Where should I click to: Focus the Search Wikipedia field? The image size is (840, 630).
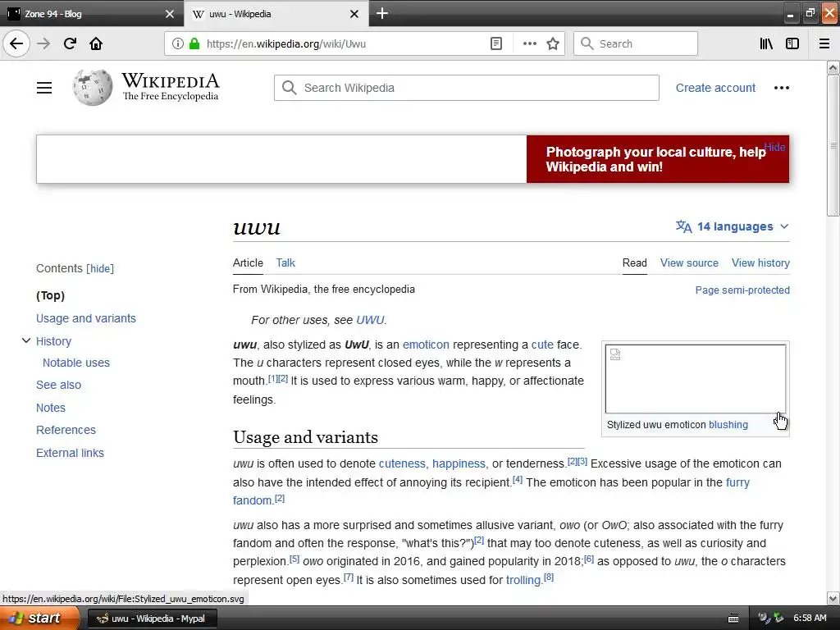pyautogui.click(x=466, y=88)
